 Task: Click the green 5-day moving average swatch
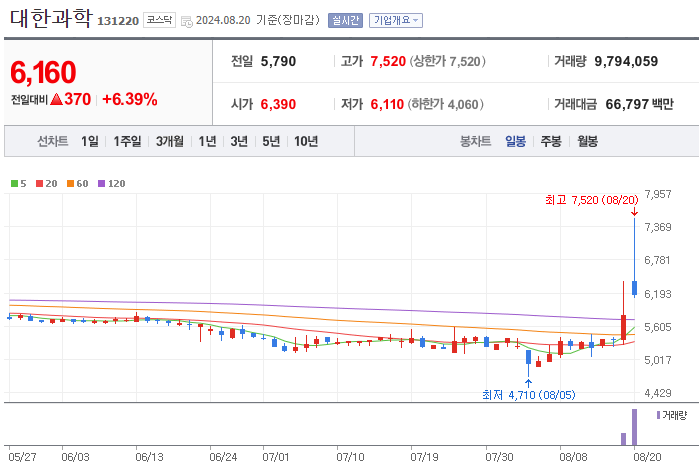point(14,184)
